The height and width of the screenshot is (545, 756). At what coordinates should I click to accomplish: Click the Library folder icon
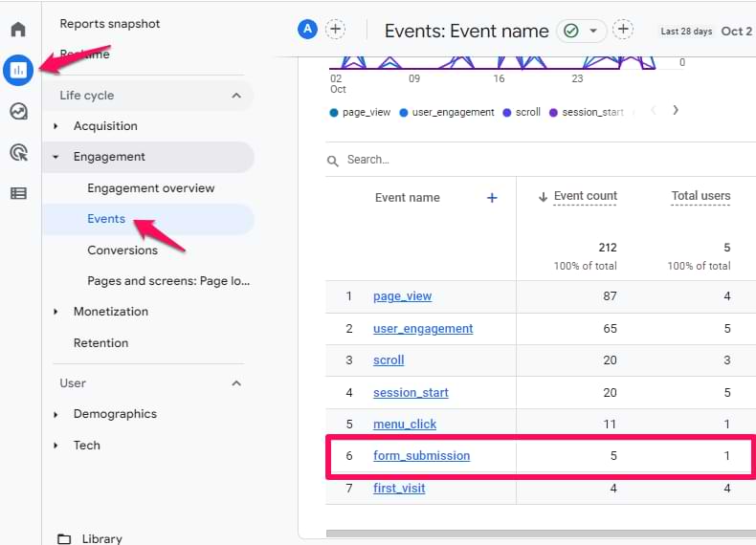(64, 538)
